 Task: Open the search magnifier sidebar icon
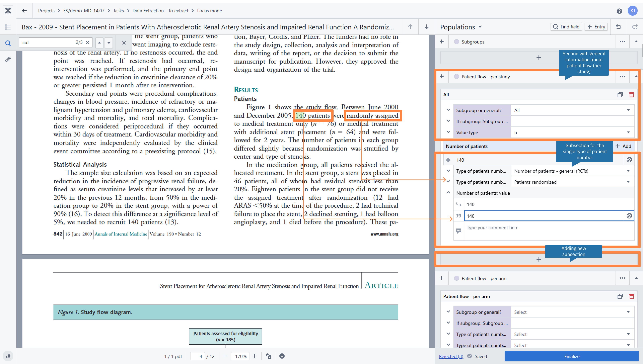8,43
